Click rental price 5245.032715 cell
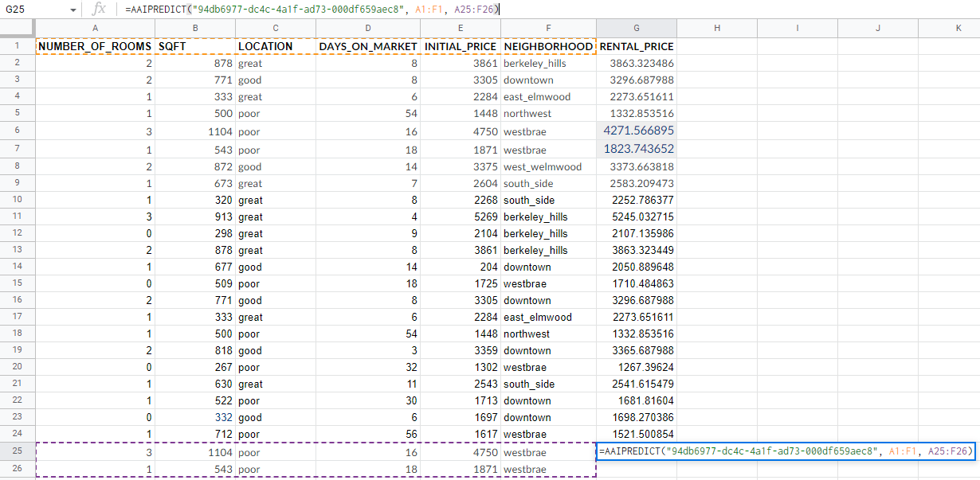 click(x=636, y=217)
